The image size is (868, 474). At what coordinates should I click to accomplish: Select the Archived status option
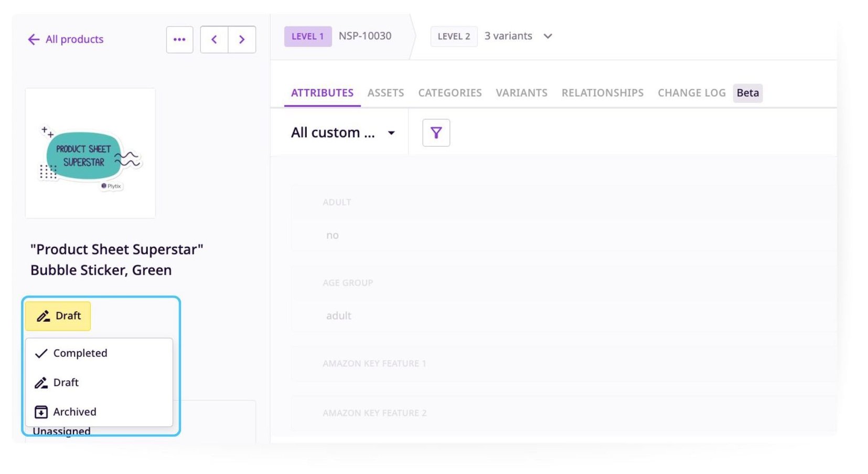coord(74,412)
